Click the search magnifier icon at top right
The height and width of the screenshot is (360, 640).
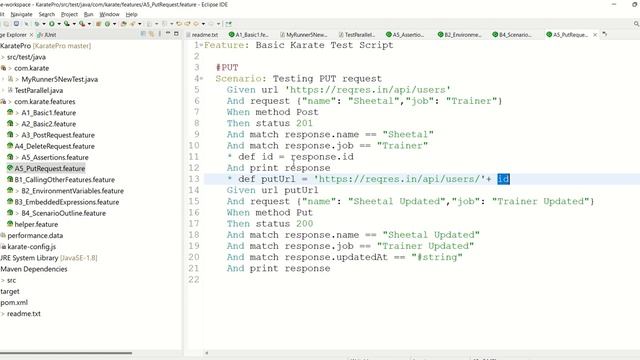point(636,24)
